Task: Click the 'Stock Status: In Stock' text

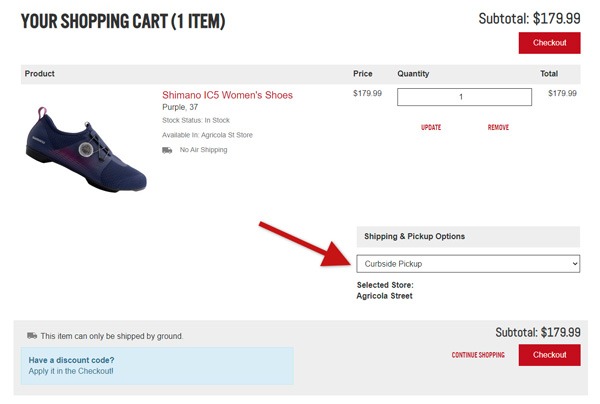Action: [197, 121]
